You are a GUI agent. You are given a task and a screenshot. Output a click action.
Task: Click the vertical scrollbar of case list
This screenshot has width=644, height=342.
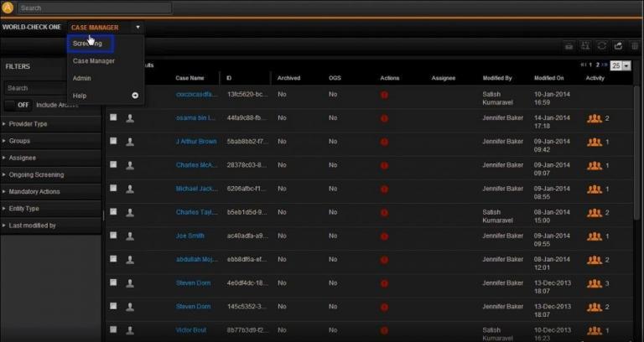click(x=639, y=168)
